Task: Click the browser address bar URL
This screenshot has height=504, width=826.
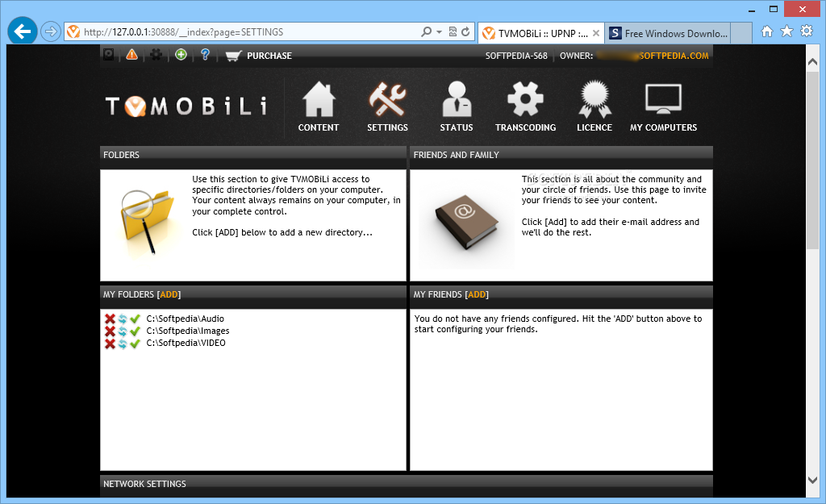Action: pyautogui.click(x=183, y=32)
